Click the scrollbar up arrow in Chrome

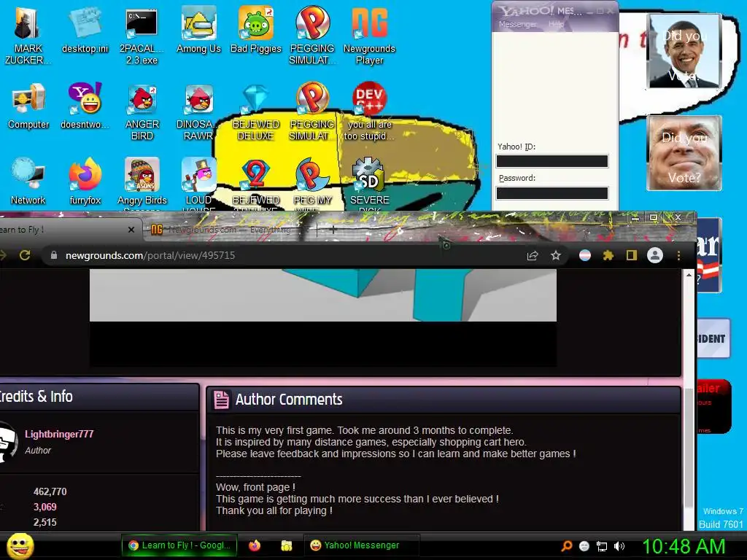pyautogui.click(x=689, y=275)
